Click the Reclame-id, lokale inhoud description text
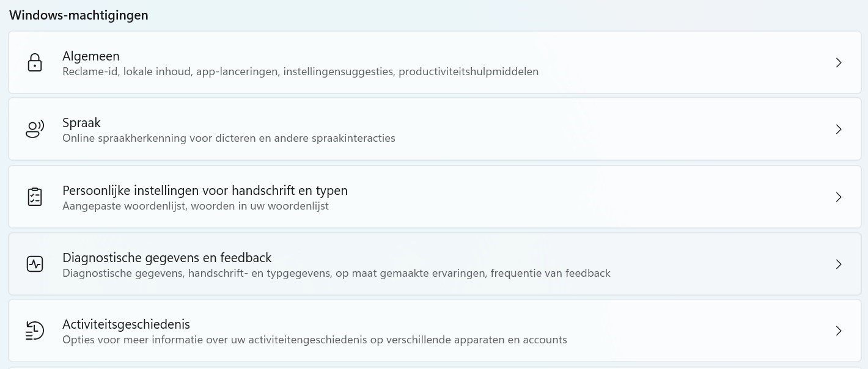Screen dimensions: 868x369 pos(300,71)
